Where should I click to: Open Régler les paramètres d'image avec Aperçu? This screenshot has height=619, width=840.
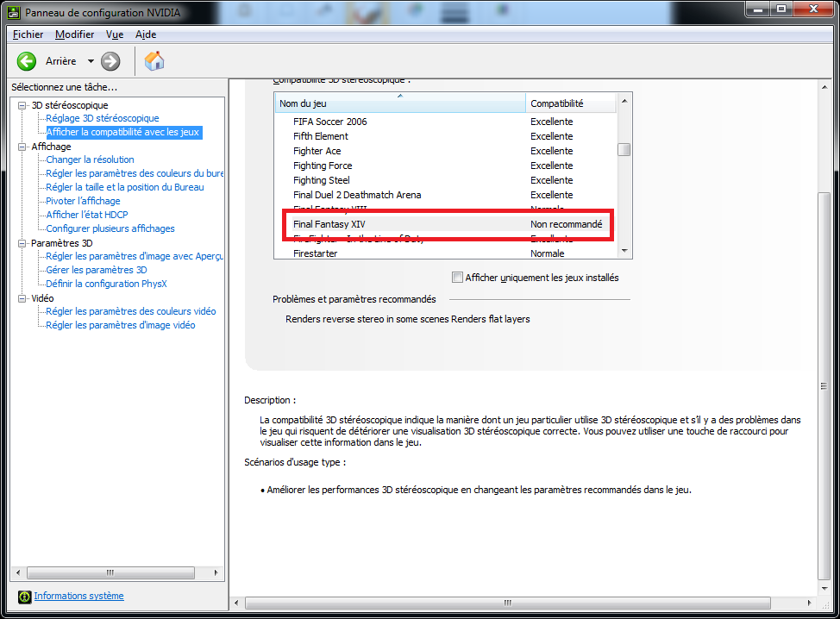pos(135,257)
